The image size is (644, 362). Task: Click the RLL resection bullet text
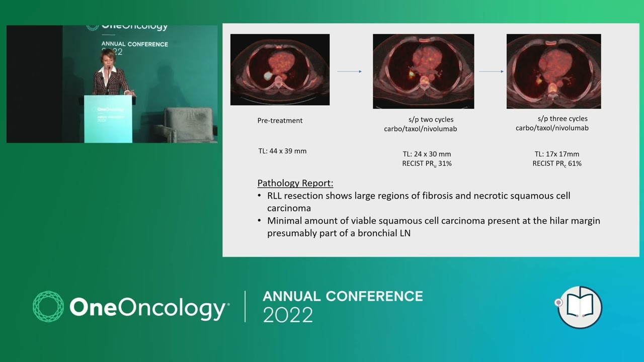419,202
